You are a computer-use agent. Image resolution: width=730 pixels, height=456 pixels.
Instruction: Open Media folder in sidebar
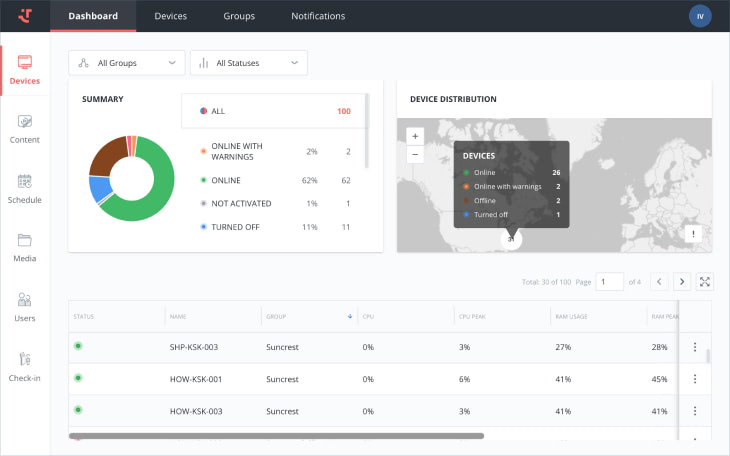tap(24, 247)
